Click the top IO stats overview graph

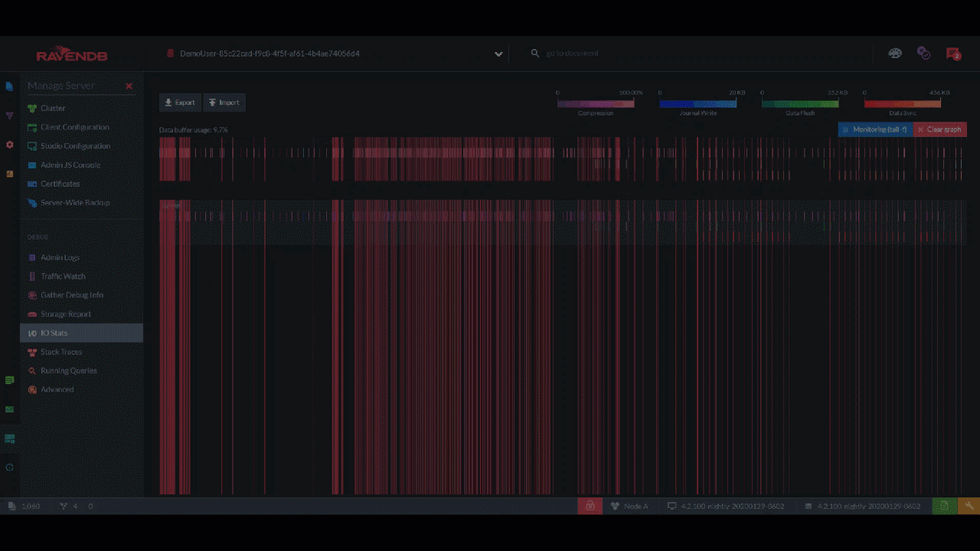[x=563, y=159]
